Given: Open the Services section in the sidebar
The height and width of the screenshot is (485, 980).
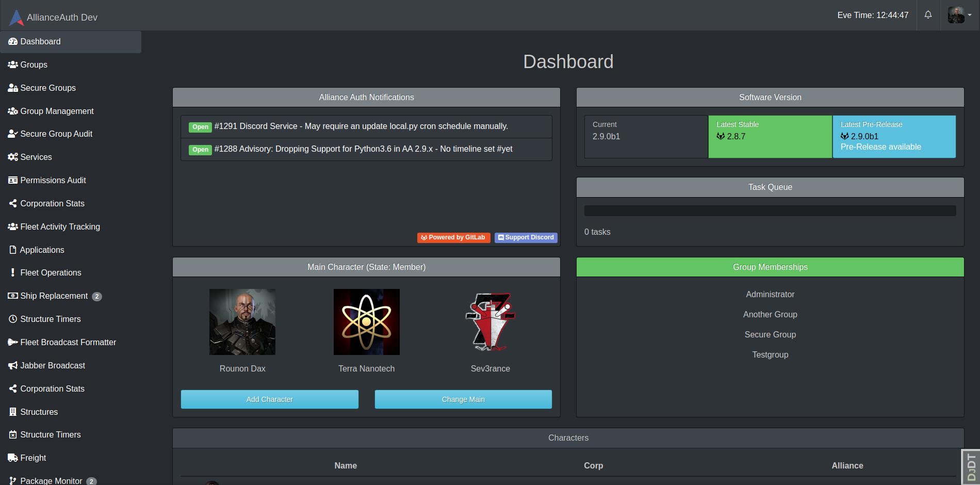Looking at the screenshot, I should [36, 157].
